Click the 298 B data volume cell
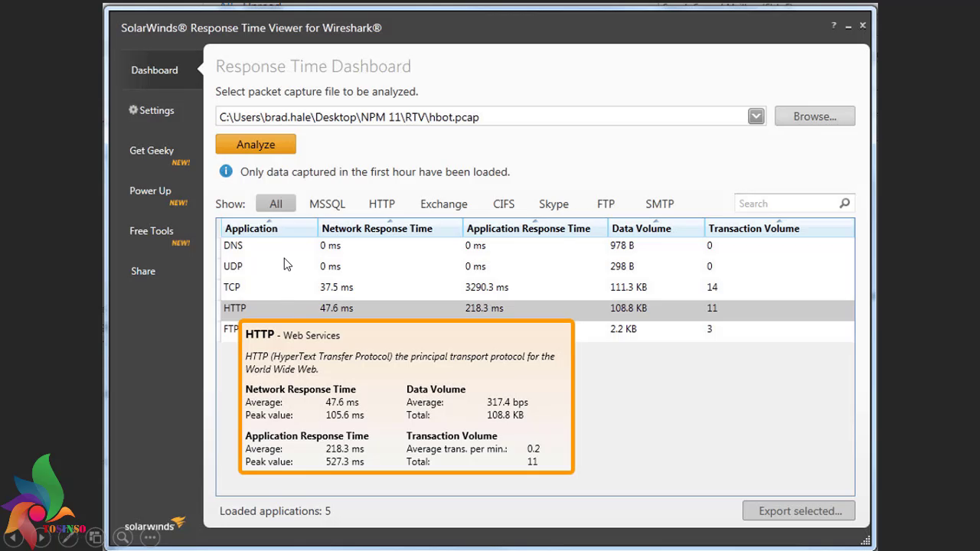The width and height of the screenshot is (980, 551). coord(622,266)
